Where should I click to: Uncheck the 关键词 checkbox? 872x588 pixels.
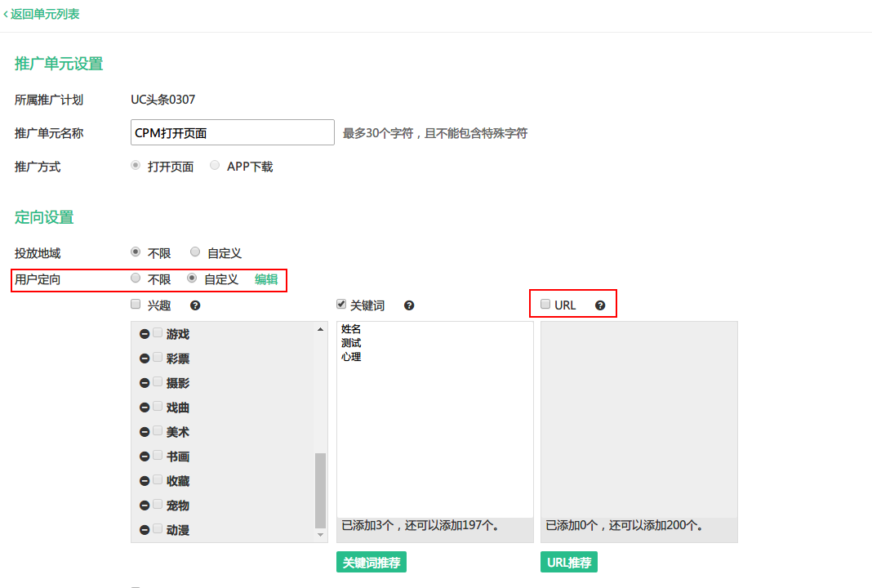pos(341,304)
